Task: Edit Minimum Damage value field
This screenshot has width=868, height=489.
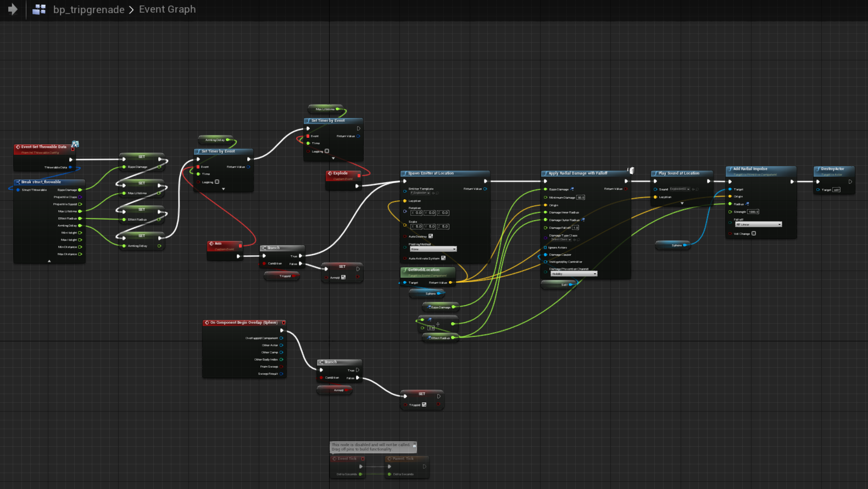Action: pyautogui.click(x=581, y=198)
